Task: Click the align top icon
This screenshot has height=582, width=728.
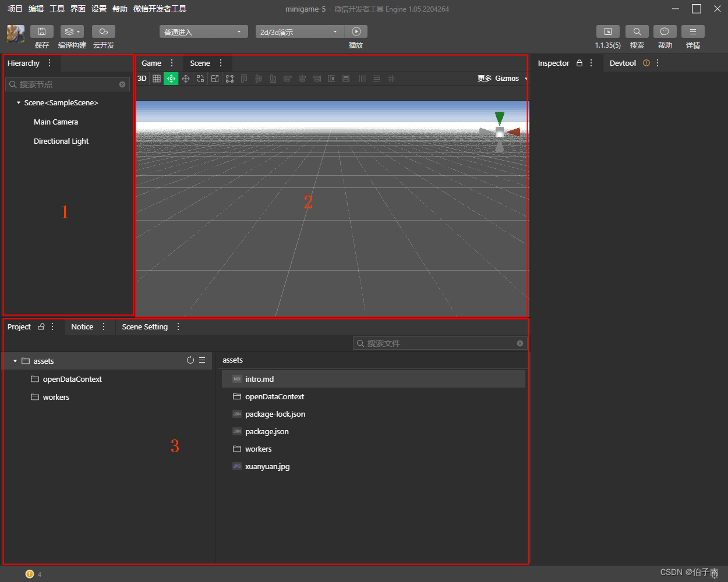Action: tap(244, 79)
